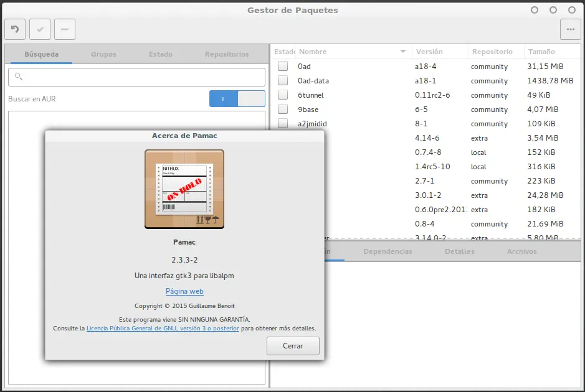Click the Nombre column header
The image size is (585, 392).
coord(353,52)
